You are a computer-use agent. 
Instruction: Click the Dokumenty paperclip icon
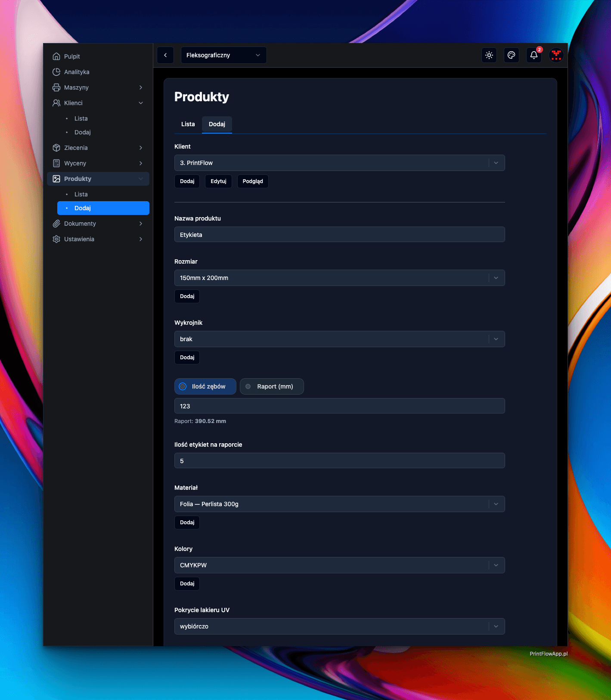56,224
